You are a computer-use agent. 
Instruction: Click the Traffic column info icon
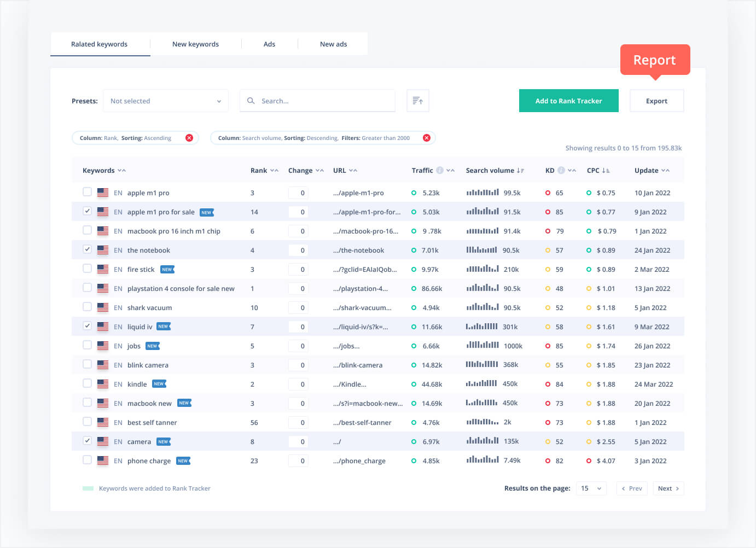[x=440, y=171]
